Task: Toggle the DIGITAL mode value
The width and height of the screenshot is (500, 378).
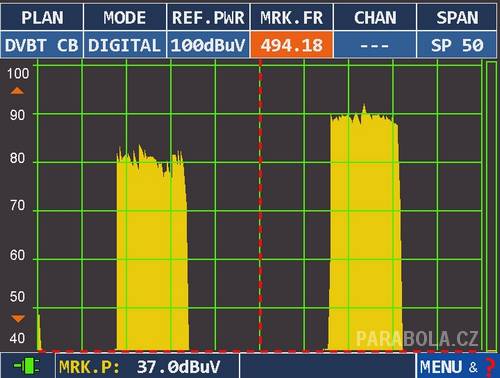Action: point(125,45)
